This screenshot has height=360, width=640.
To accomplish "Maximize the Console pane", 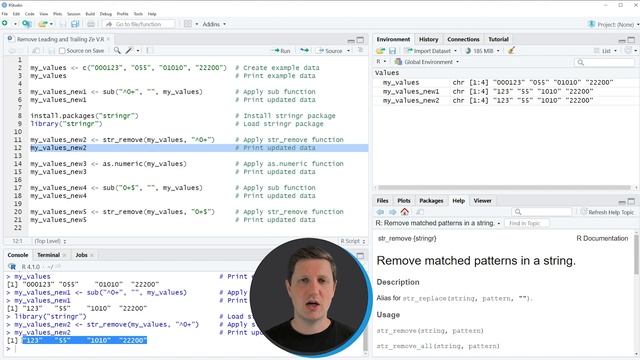I will 360,256.
